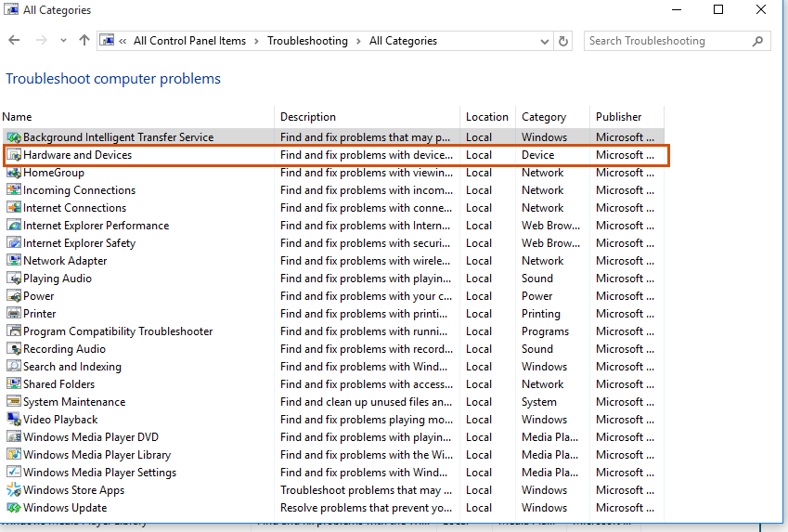Click the Network Adapter icon
This screenshot has width=788, height=532.
coord(14,261)
